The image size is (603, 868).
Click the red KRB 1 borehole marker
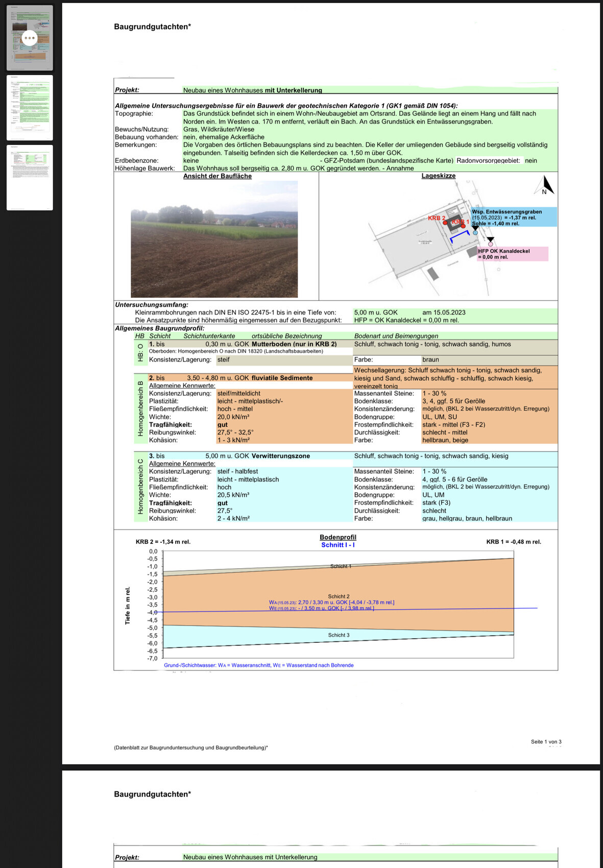463,225
